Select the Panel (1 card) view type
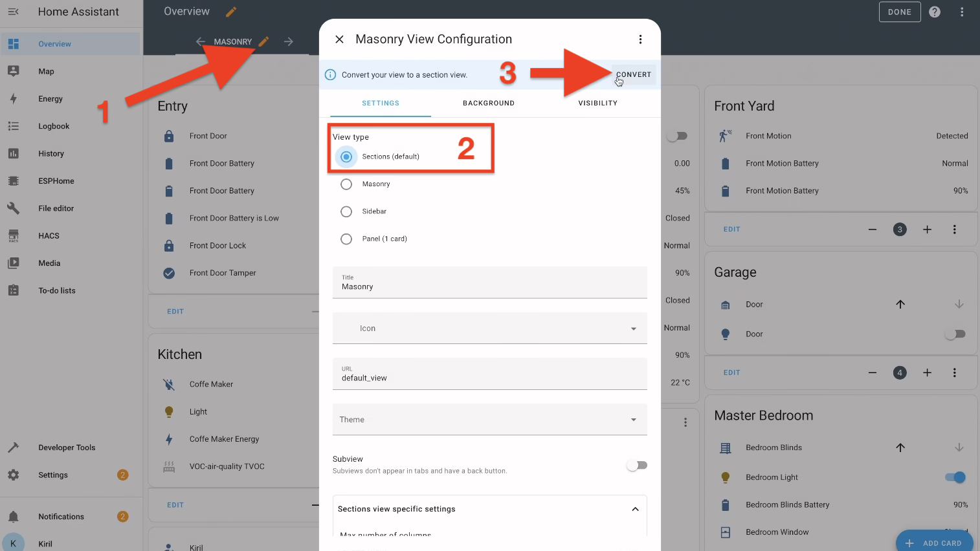The image size is (980, 551). 346,239
